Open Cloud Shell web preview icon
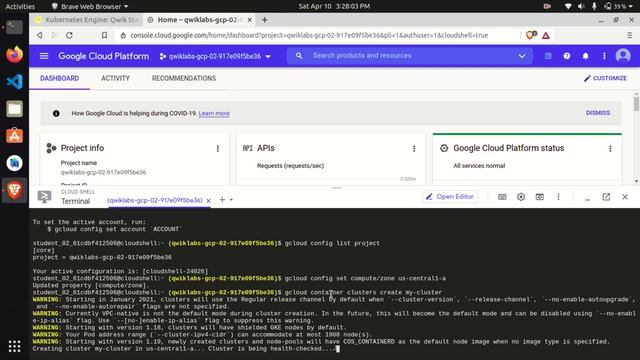This screenshot has height=360, width=640. pos(540,197)
